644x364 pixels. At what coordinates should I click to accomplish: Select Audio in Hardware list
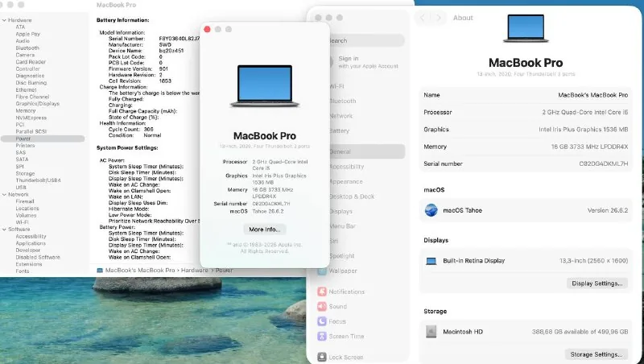pos(23,41)
